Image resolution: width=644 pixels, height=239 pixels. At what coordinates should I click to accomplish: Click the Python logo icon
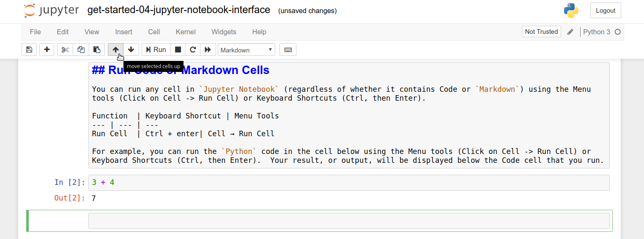571,11
